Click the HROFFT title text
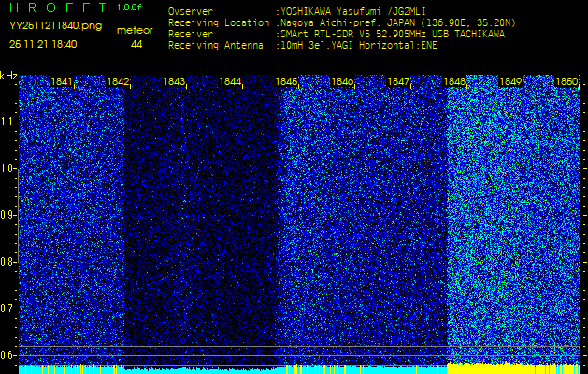Screen dimensions: 588x374 [60, 7]
